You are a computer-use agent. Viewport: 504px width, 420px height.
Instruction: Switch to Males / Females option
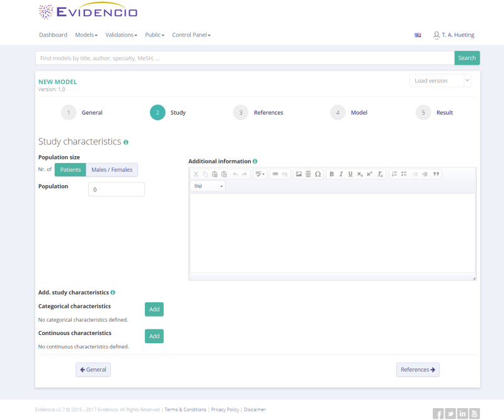pyautogui.click(x=112, y=170)
